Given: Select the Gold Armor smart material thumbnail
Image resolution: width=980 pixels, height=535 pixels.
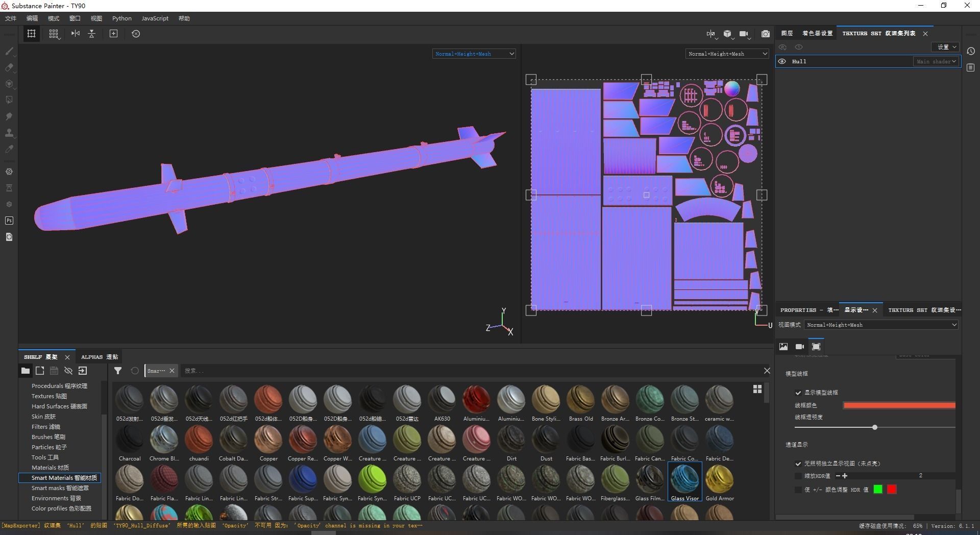Looking at the screenshot, I should click(720, 482).
